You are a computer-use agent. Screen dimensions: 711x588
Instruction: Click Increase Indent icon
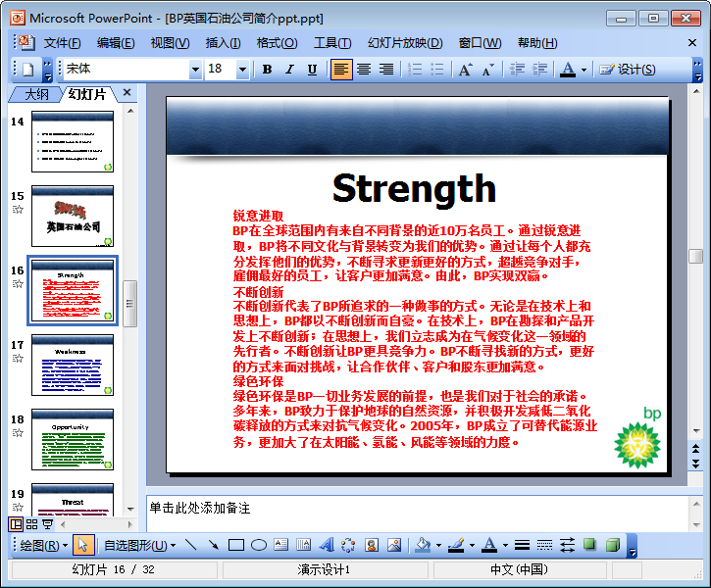(539, 70)
